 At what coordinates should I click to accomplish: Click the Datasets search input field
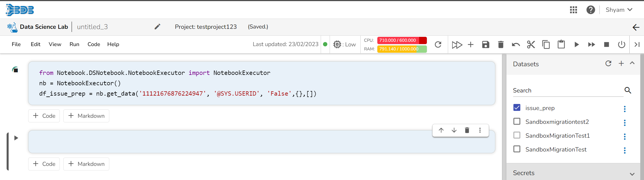tap(567, 90)
